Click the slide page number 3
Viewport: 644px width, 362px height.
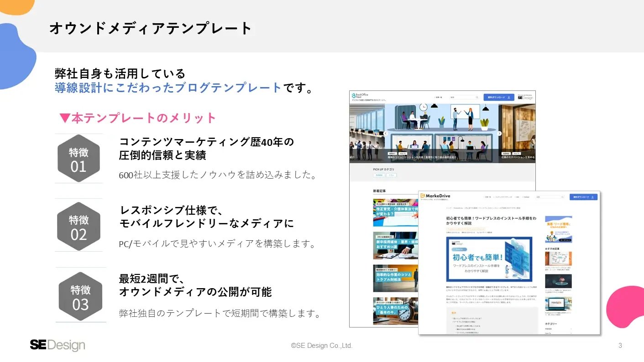pos(620,346)
